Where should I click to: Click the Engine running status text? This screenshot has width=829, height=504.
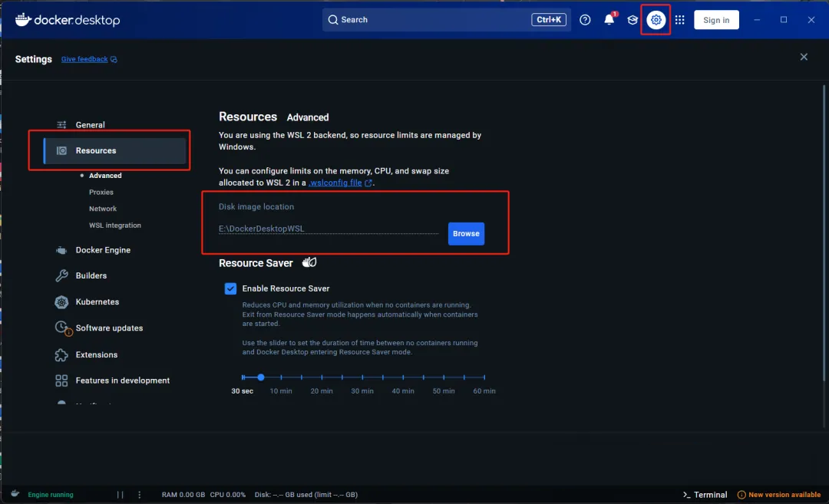[51, 495]
